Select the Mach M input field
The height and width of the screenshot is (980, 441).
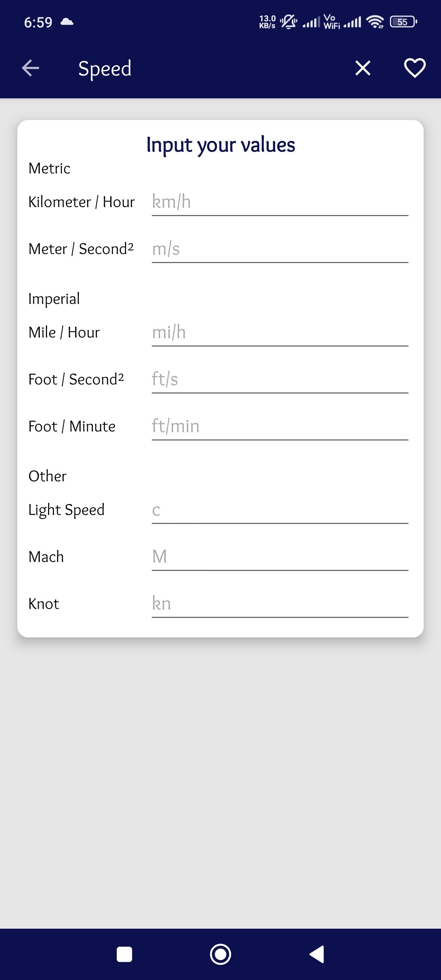pyautogui.click(x=280, y=557)
